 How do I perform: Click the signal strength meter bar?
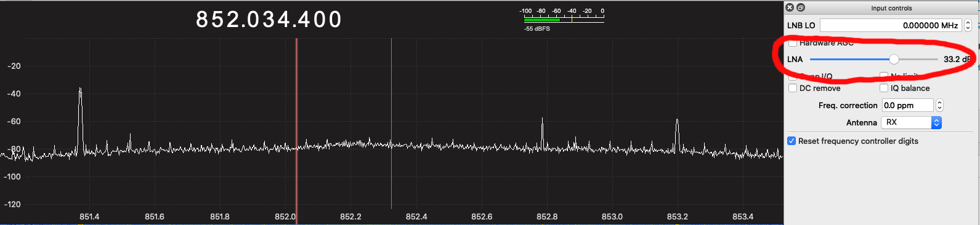(564, 20)
